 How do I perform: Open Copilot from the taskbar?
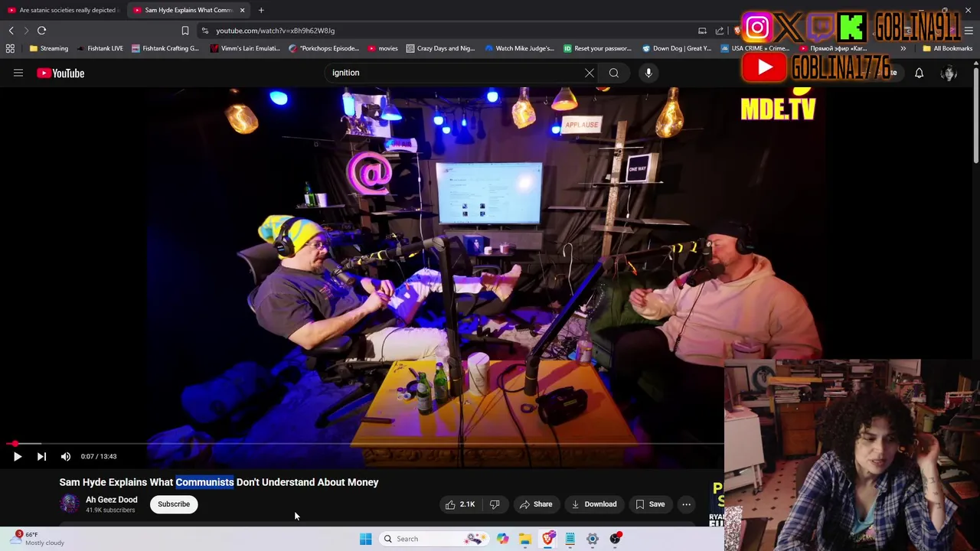pyautogui.click(x=502, y=539)
